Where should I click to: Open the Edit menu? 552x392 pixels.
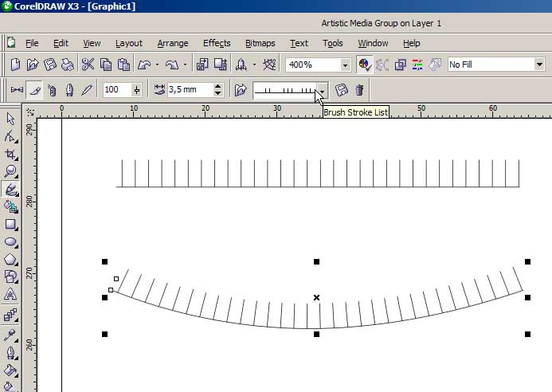61,43
